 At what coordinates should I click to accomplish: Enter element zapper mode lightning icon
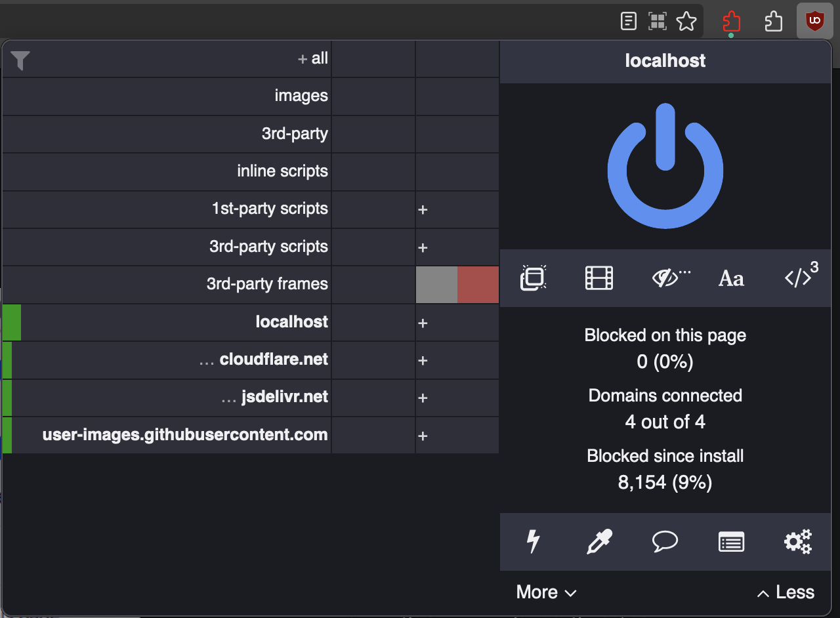click(533, 542)
